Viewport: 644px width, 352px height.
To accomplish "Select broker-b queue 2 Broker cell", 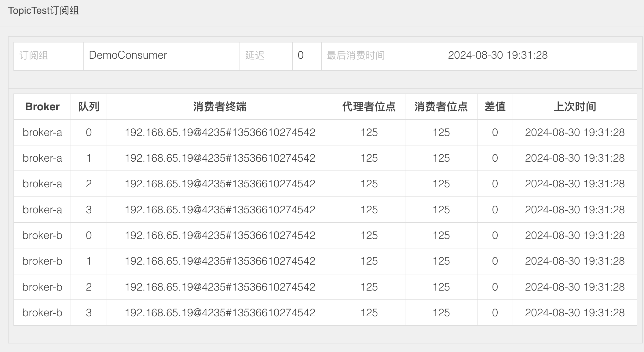I will (42, 287).
